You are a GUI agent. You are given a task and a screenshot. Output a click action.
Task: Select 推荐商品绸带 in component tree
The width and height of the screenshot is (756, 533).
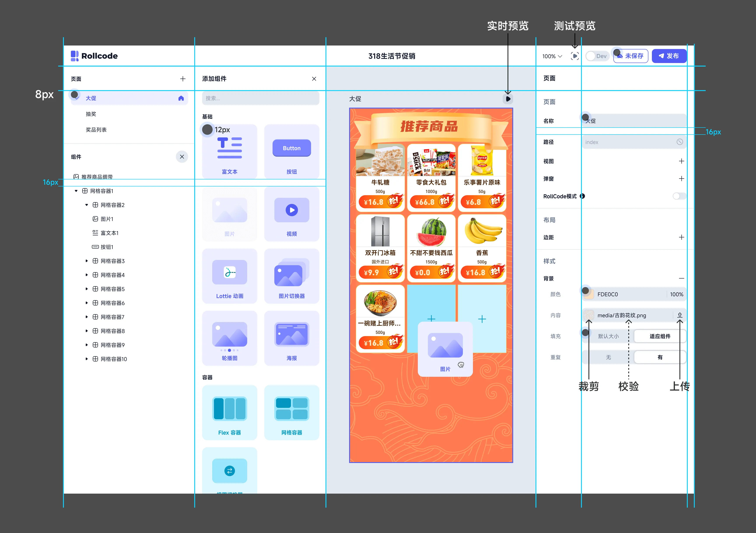click(93, 177)
